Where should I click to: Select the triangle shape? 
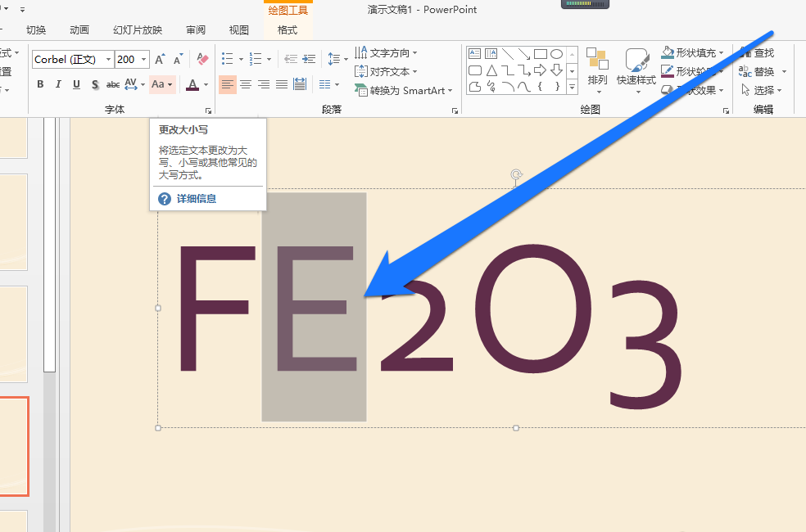coord(491,70)
